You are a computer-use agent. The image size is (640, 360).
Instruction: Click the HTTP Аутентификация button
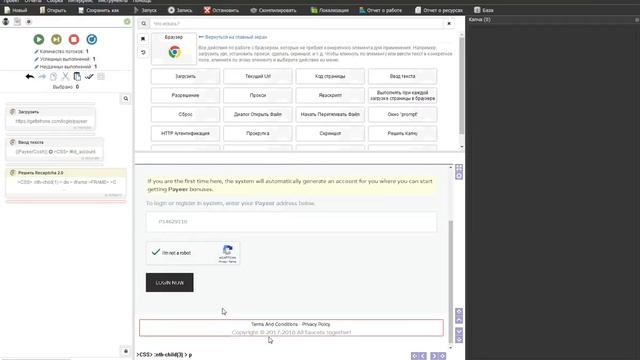pos(185,133)
